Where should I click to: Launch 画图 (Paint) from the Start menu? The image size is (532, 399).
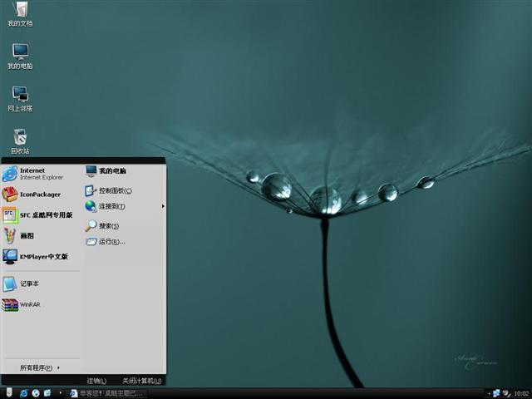pyautogui.click(x=27, y=235)
